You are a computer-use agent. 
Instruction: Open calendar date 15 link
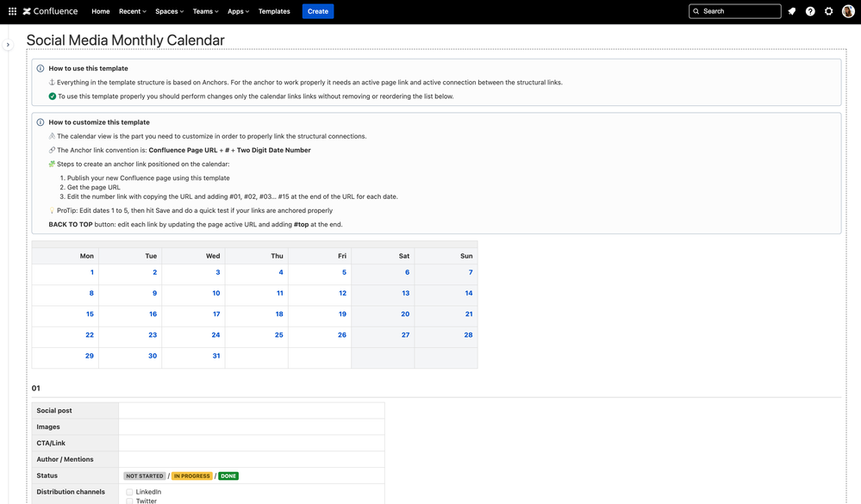click(89, 314)
